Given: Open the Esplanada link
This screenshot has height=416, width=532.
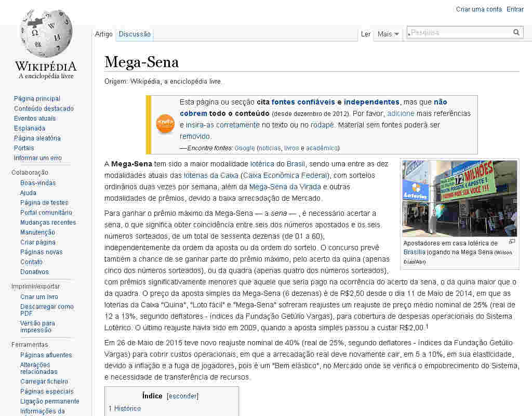Looking at the screenshot, I should point(30,128).
